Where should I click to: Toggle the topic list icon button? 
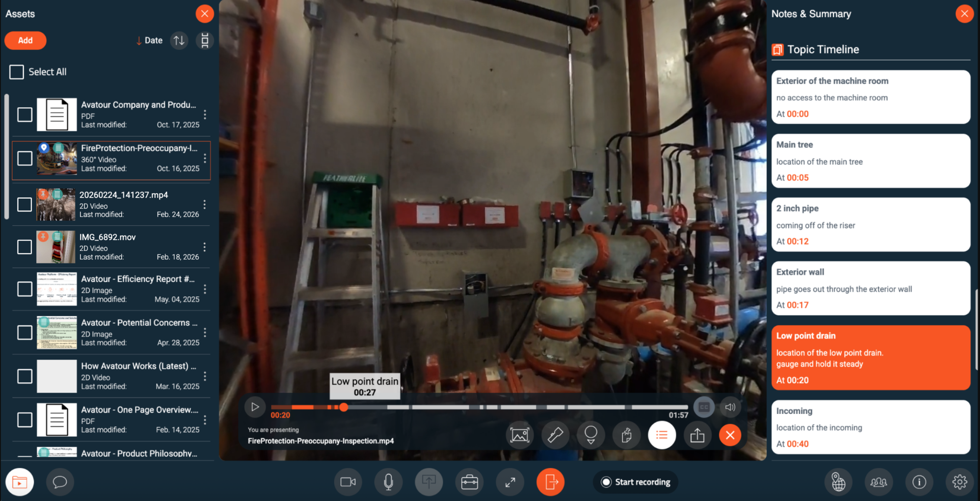[662, 435]
